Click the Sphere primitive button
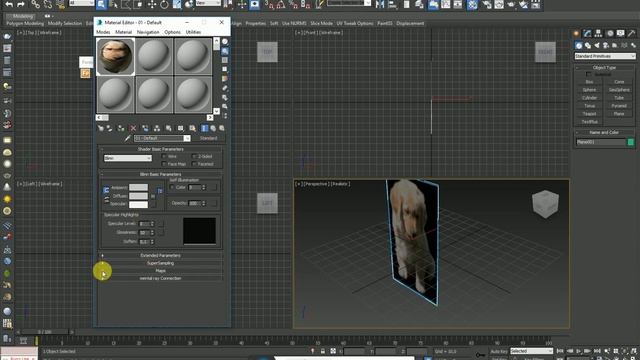 (x=589, y=90)
